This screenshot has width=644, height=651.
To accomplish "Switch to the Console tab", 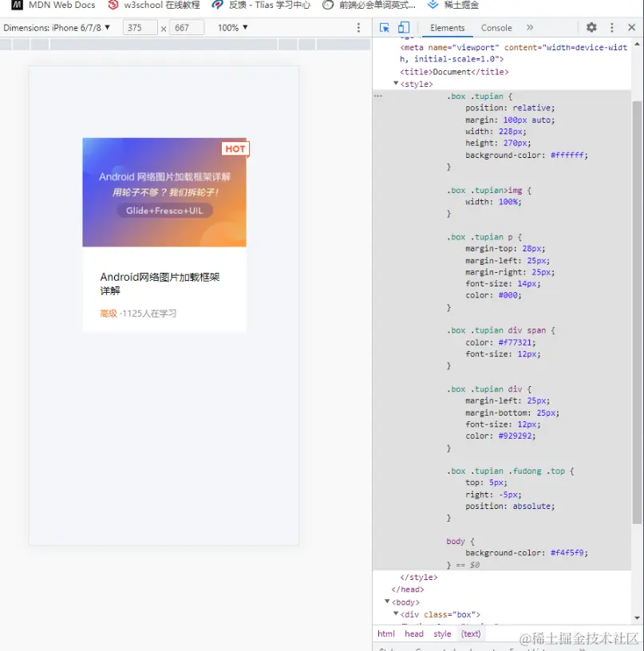I will click(x=496, y=27).
